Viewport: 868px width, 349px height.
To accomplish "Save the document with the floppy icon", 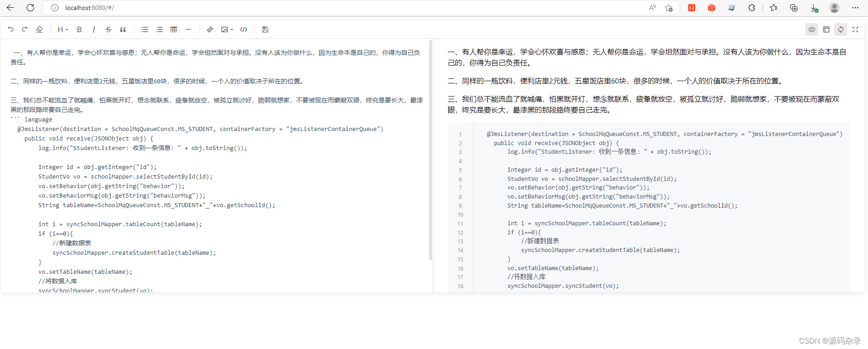I will pos(266,29).
